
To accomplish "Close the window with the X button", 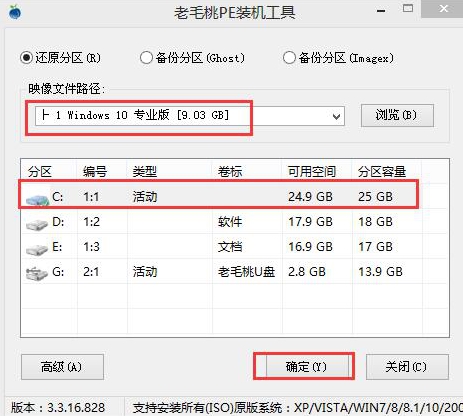I will [443, 9].
